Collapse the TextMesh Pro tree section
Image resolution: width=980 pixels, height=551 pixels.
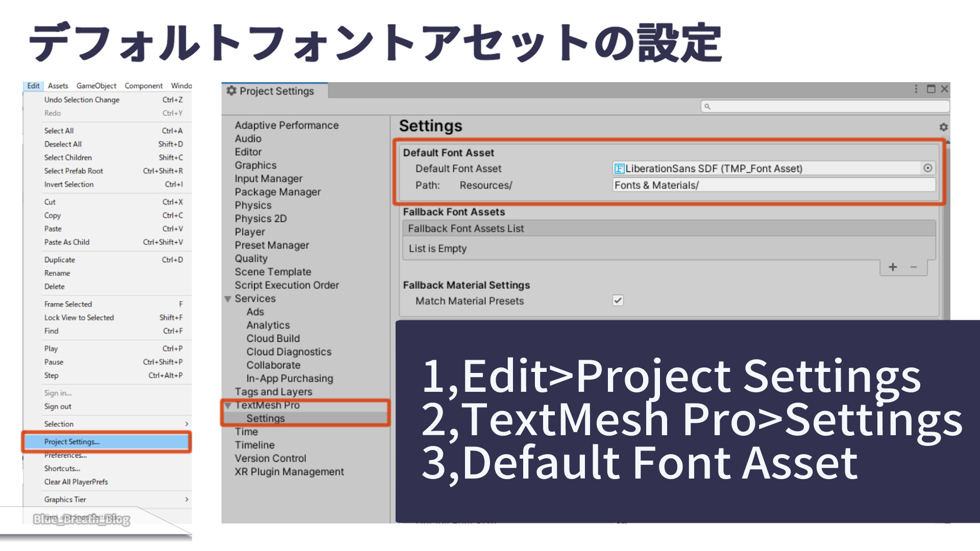pos(228,406)
